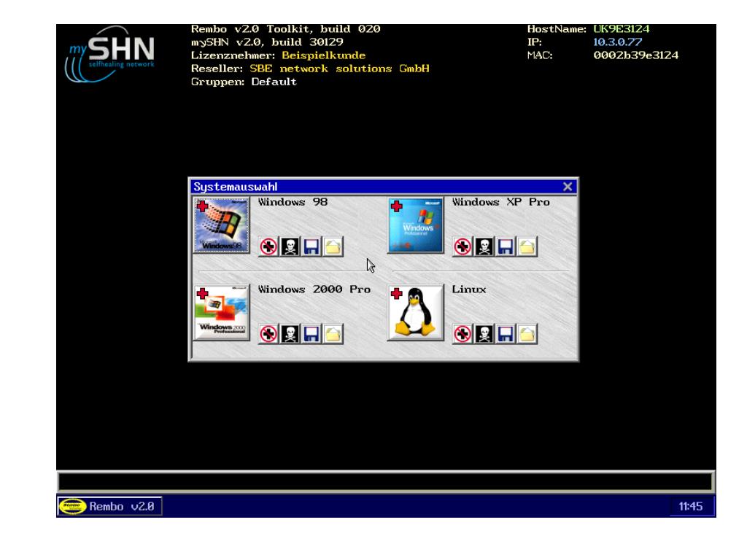Click the skull icon under Windows 98
The image size is (747, 560).
pyautogui.click(x=290, y=246)
